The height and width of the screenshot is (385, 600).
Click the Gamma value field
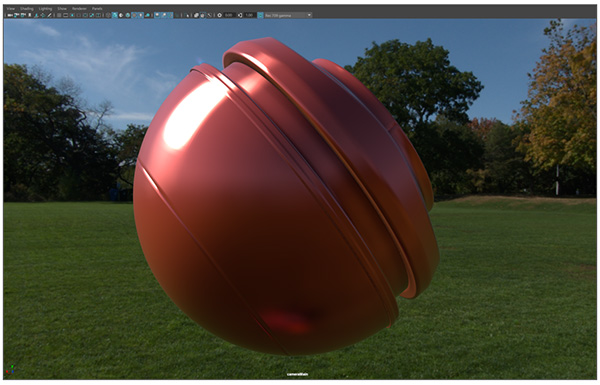249,15
